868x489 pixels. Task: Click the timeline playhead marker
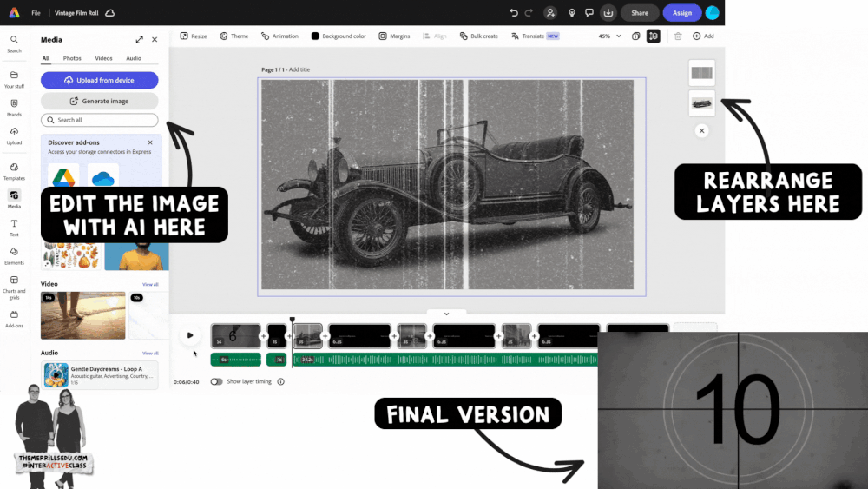293,320
